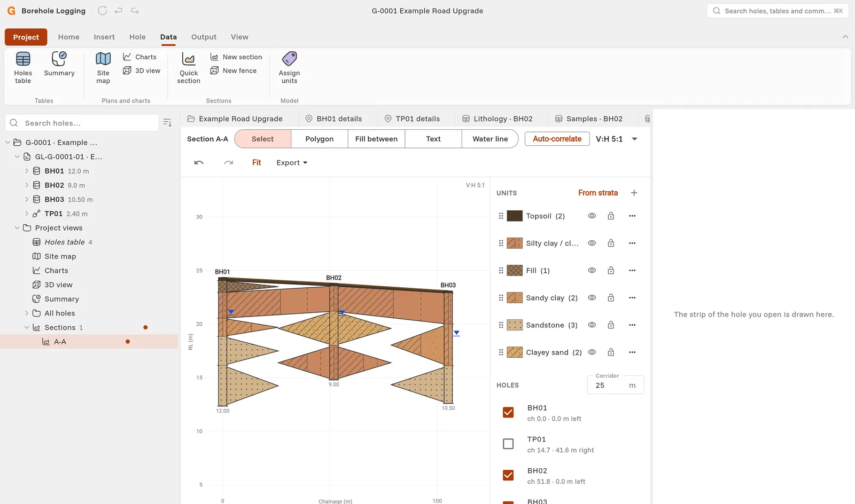Switch to the Output ribbon tab
The image size is (855, 504).
pos(204,37)
